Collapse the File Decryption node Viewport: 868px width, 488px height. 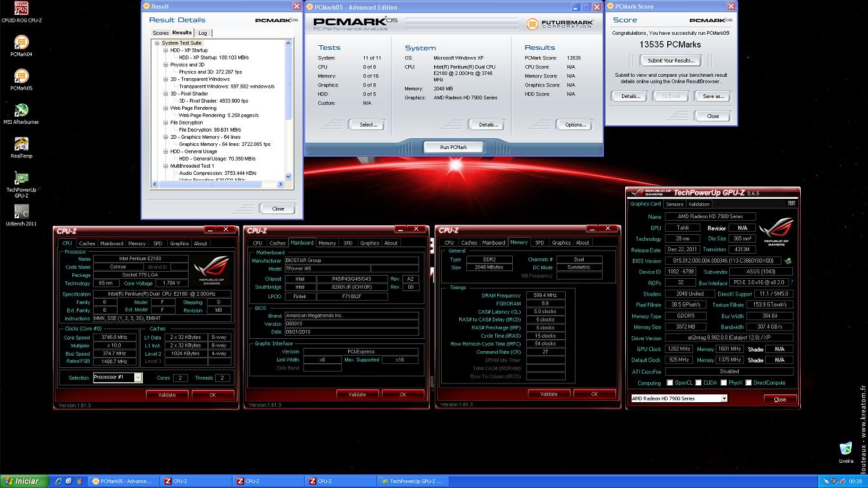click(165, 123)
